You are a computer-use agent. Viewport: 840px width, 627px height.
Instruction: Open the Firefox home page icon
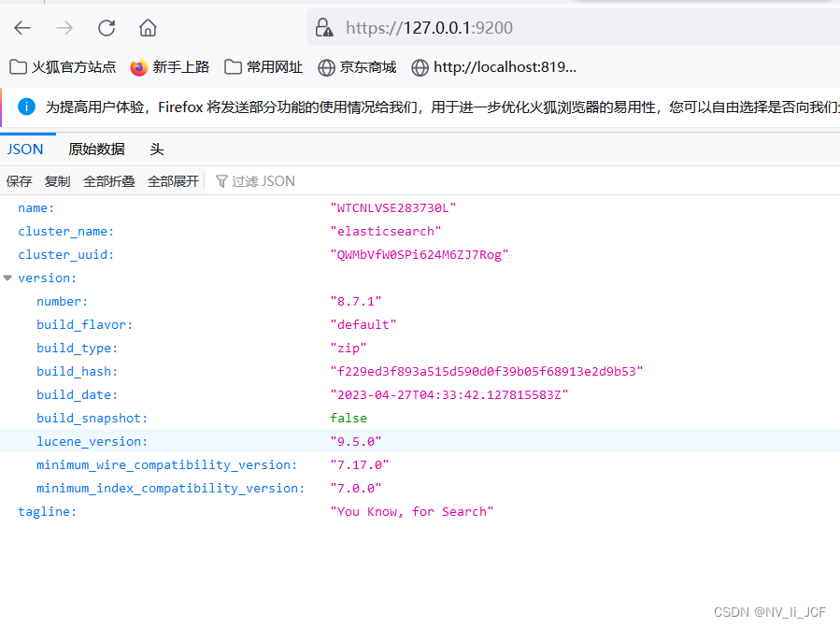coord(148,27)
